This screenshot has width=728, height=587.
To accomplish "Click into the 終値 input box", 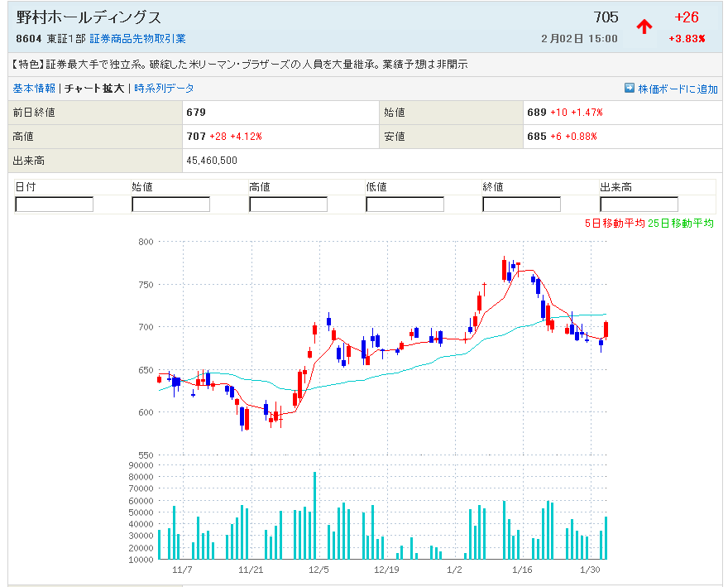I will coord(521,204).
